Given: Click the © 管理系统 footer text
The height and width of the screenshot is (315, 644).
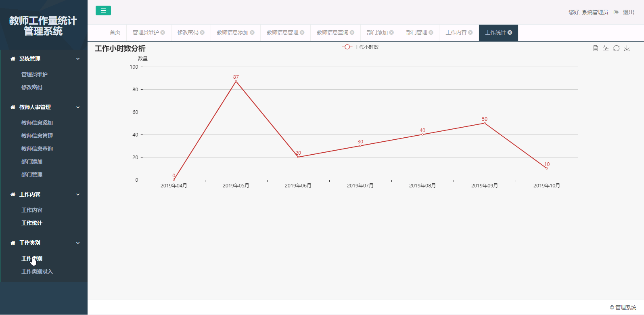Looking at the screenshot, I should (623, 307).
